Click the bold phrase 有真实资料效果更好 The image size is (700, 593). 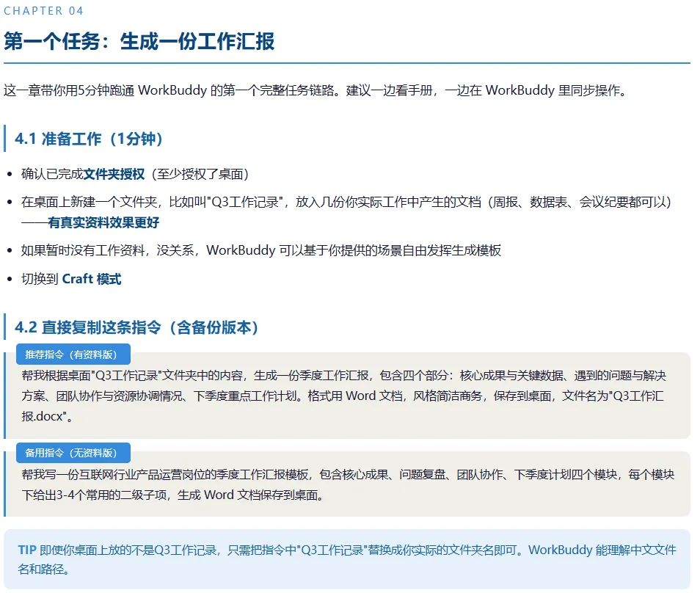point(103,222)
